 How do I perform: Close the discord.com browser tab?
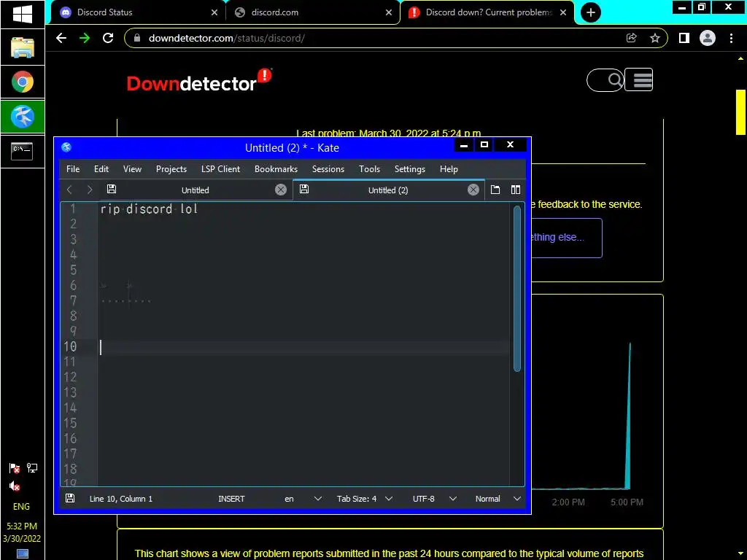389,12
